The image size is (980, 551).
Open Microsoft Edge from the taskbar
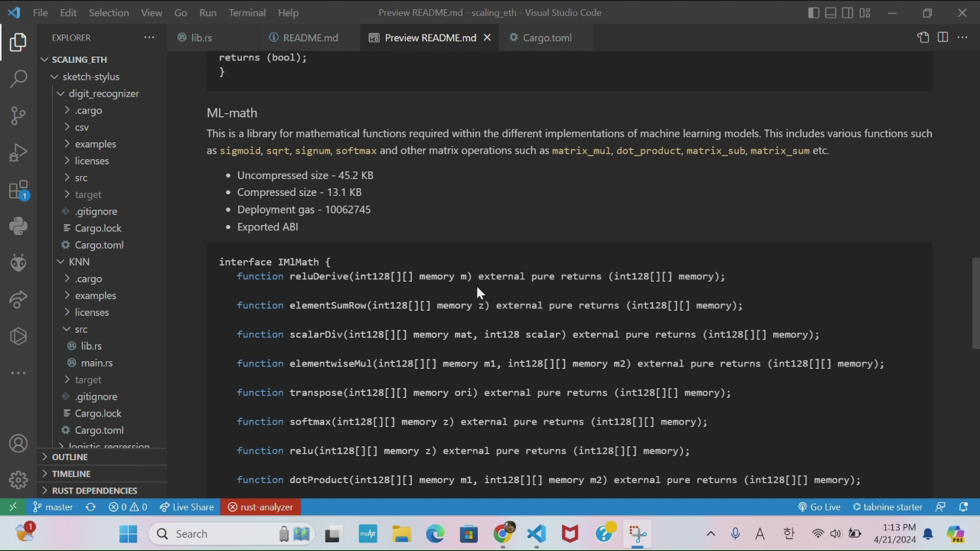coord(435,533)
